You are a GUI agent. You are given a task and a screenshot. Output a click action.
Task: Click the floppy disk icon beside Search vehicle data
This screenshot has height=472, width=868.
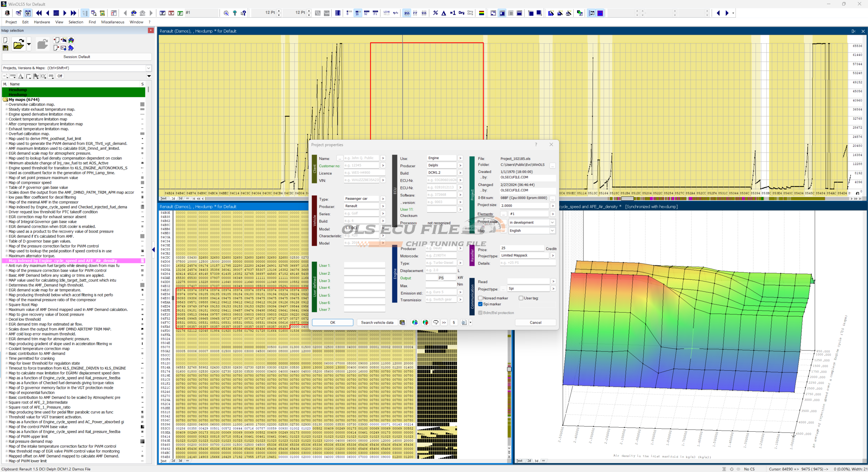[402, 322]
